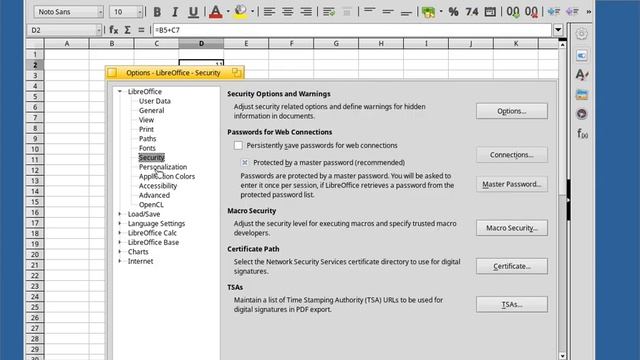Expand the LibreOffice Calc tree node
This screenshot has height=360, width=640.
(x=120, y=233)
